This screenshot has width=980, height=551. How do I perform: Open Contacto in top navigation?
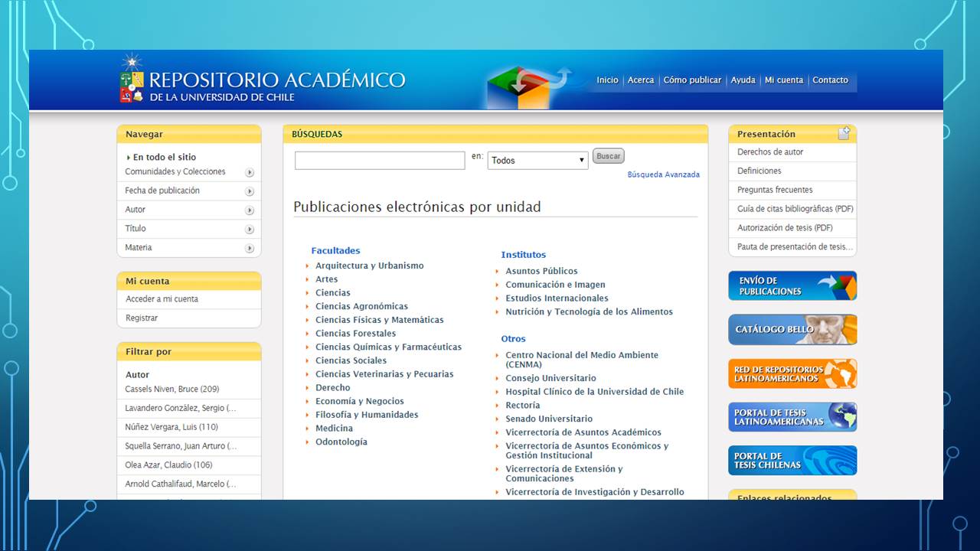click(830, 80)
